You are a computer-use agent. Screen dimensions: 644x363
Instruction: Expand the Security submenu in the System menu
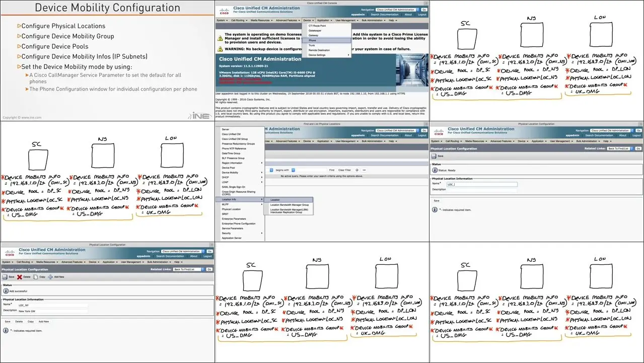(x=261, y=233)
